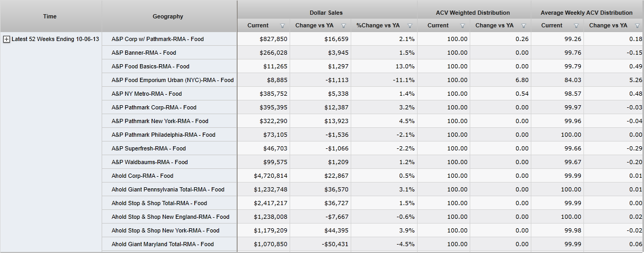The image size is (644, 253).
Task: Select the Geography column header
Action: pyautogui.click(x=168, y=16)
